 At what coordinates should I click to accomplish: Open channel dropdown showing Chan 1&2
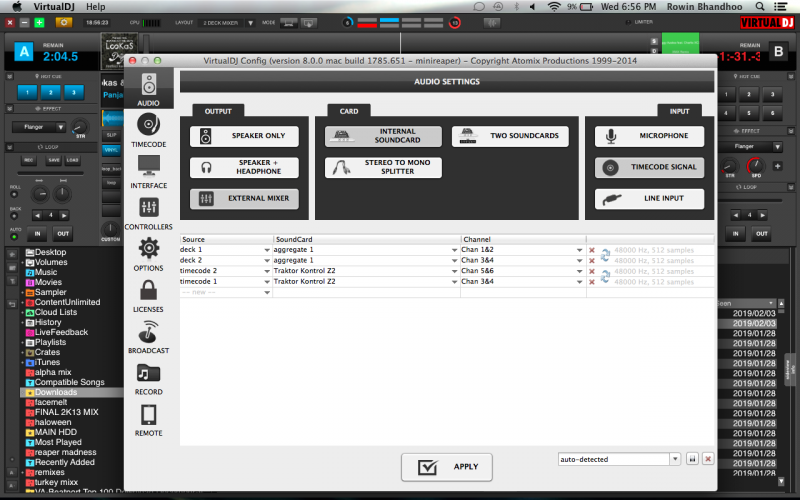(x=580, y=250)
